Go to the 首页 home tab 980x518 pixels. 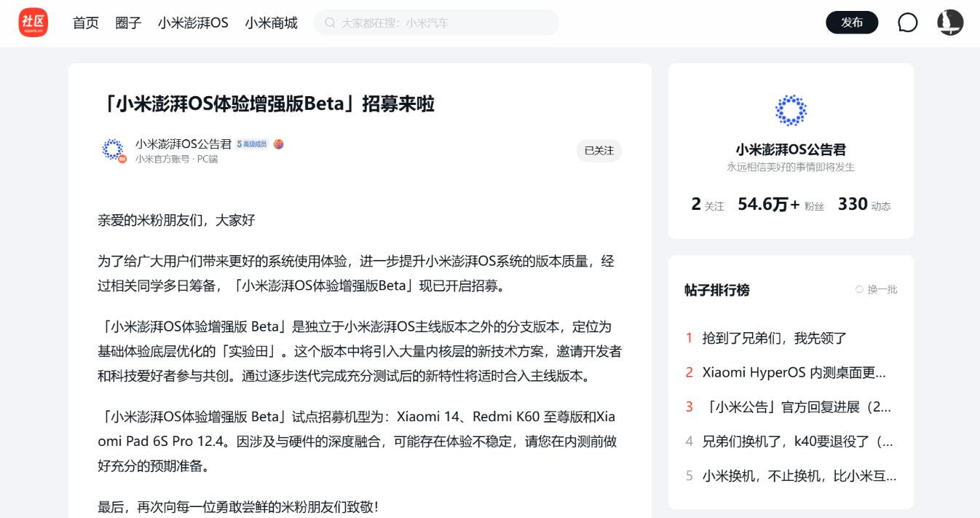pyautogui.click(x=86, y=23)
